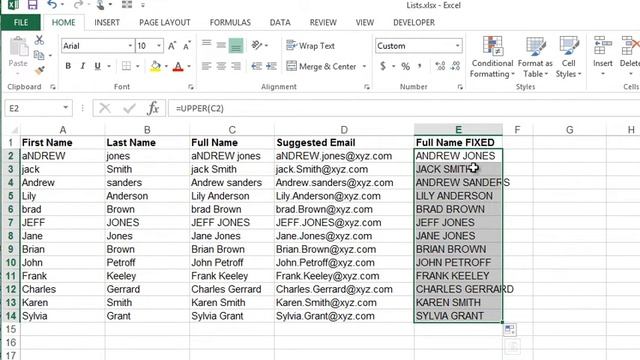This screenshot has height=360, width=640.
Task: Open the Font dialog launcher
Action: point(191,87)
